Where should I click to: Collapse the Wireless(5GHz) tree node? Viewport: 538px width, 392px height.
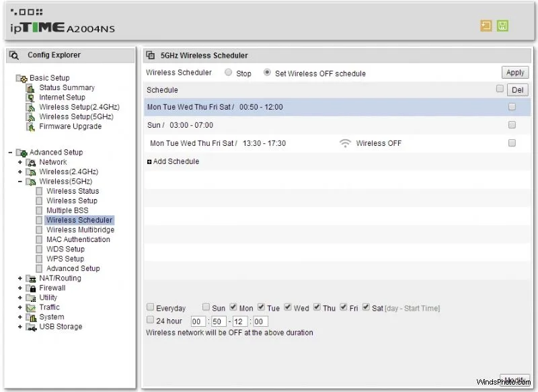20,182
